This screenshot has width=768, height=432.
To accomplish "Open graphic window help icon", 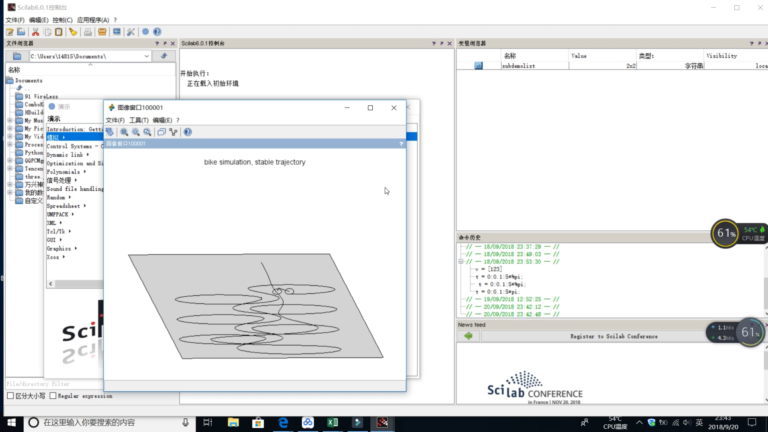I will [188, 132].
